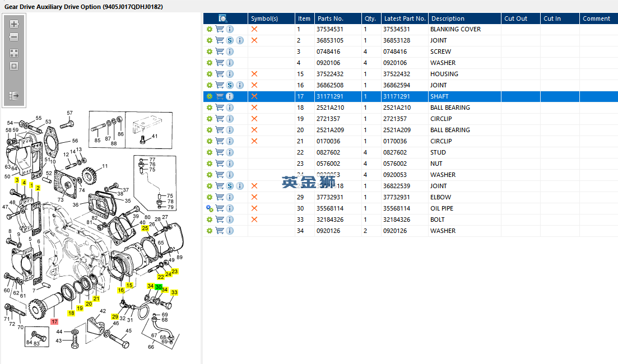Image resolution: width=618 pixels, height=364 pixels.
Task: Open info for ELBOW 37732931
Action: point(230,197)
